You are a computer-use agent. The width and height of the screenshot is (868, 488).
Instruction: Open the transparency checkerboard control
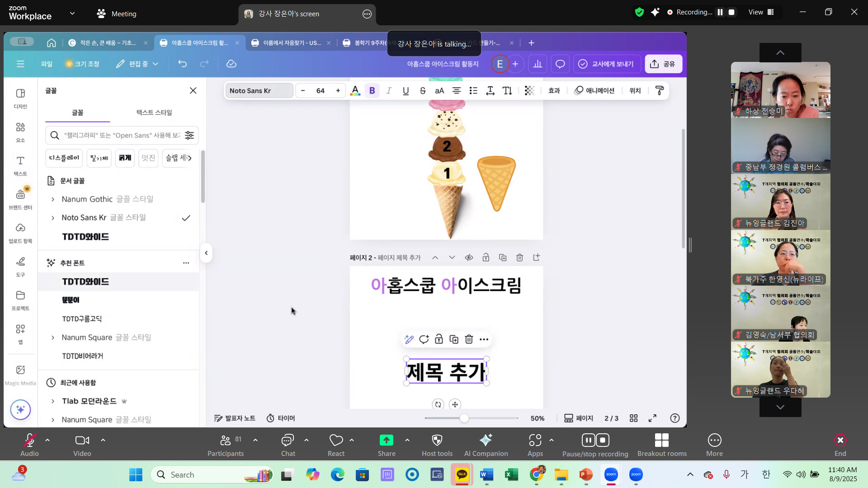point(529,91)
